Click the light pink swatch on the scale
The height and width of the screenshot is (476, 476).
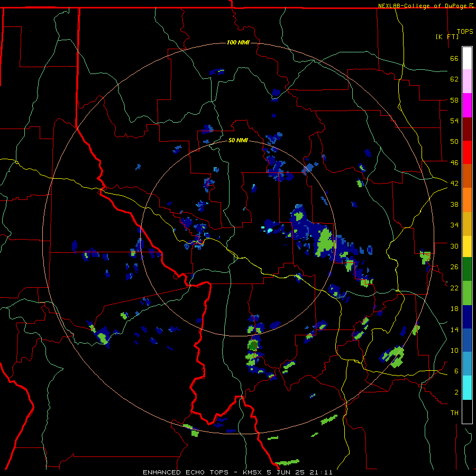[467, 81]
